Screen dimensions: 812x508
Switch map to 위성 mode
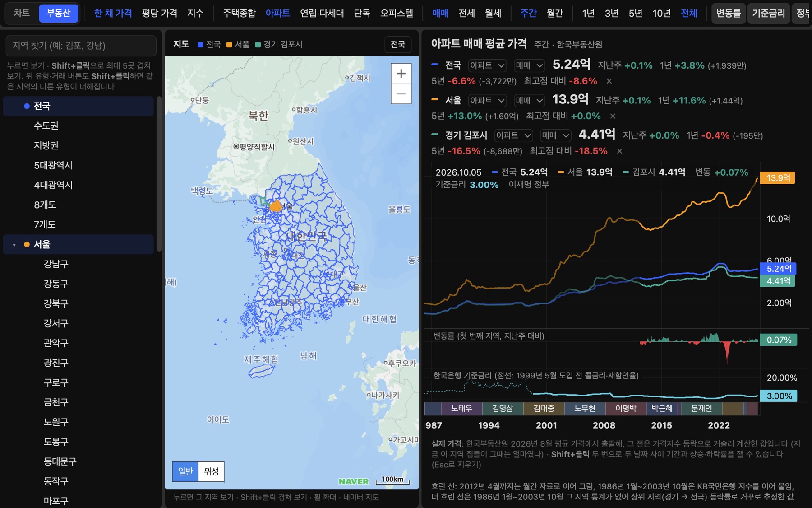211,471
